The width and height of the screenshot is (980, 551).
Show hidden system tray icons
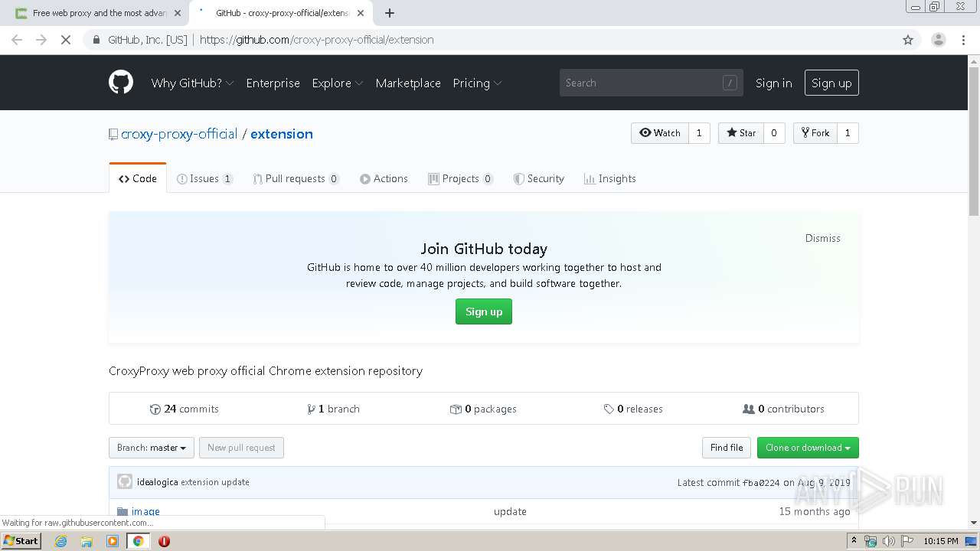pos(854,541)
